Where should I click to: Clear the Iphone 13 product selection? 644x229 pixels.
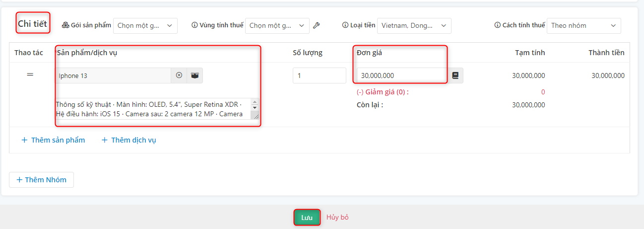coord(179,76)
